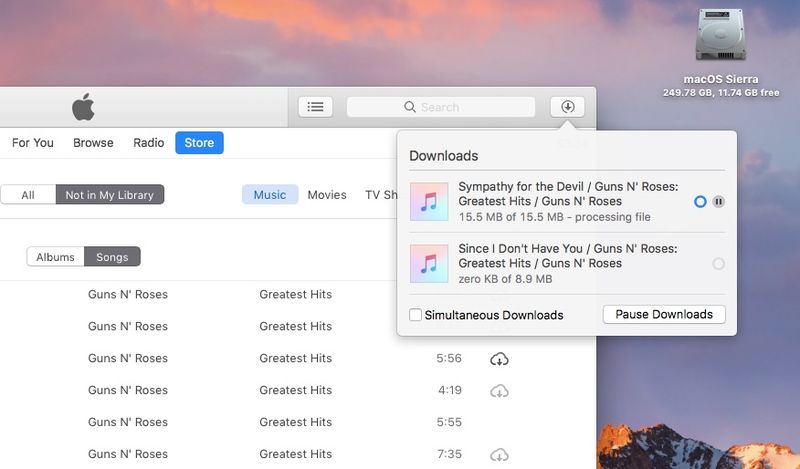
Task: Click the Sympathy for the Devil download title
Action: 568,193
